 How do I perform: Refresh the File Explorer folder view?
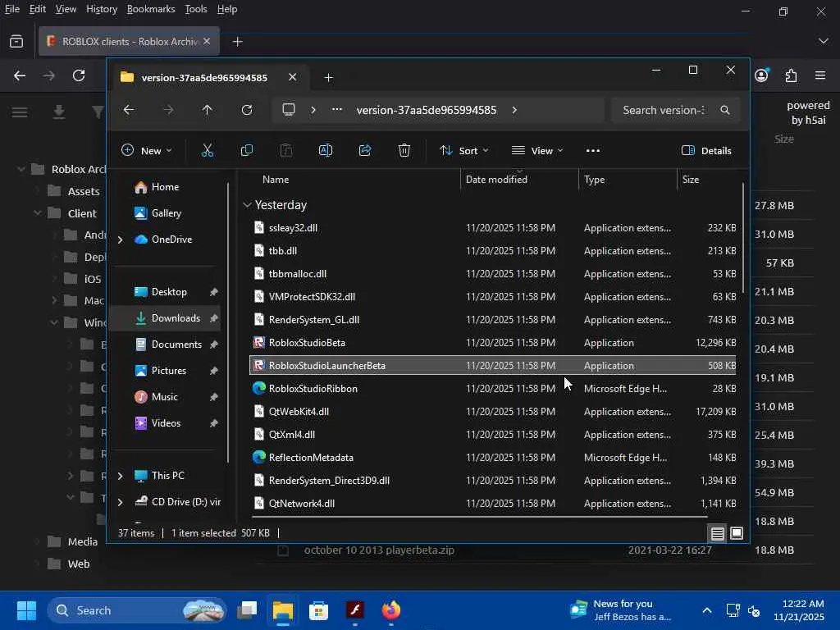[x=247, y=110]
